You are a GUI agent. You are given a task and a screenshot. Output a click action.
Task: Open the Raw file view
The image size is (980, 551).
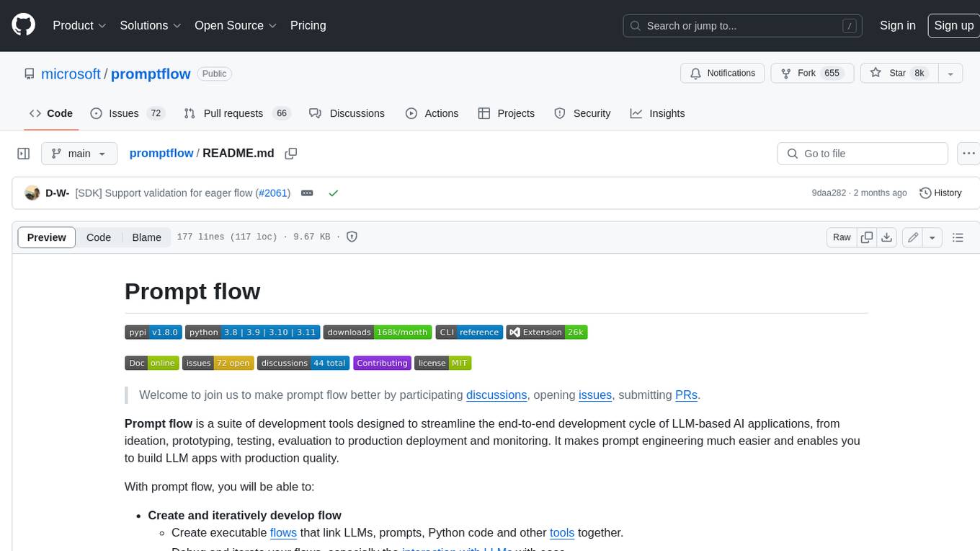(x=842, y=237)
